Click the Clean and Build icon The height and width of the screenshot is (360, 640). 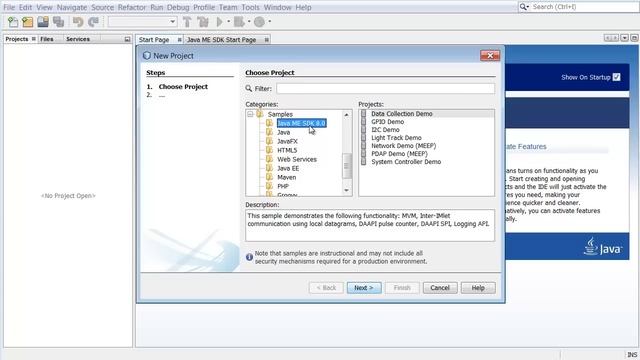pyautogui.click(x=202, y=22)
